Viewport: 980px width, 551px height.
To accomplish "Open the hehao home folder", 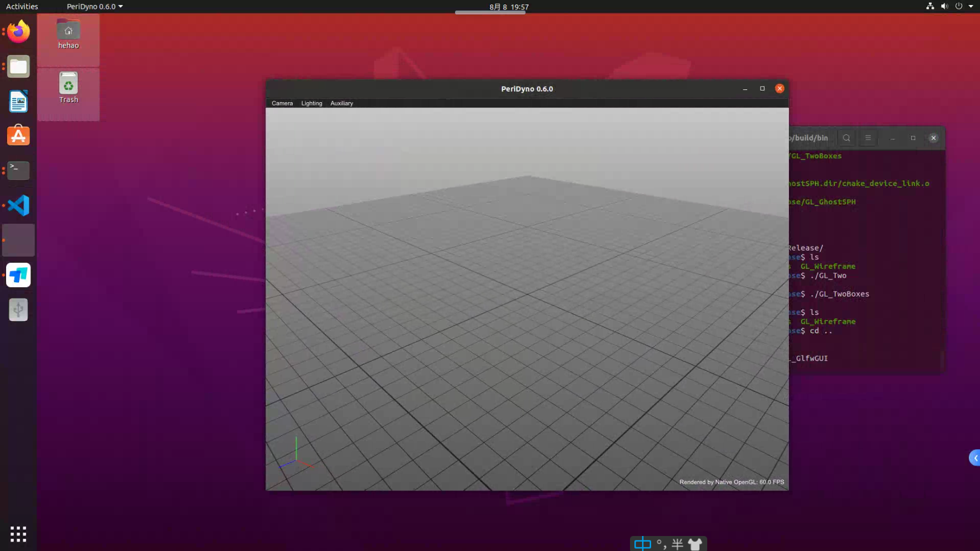I will (x=68, y=34).
